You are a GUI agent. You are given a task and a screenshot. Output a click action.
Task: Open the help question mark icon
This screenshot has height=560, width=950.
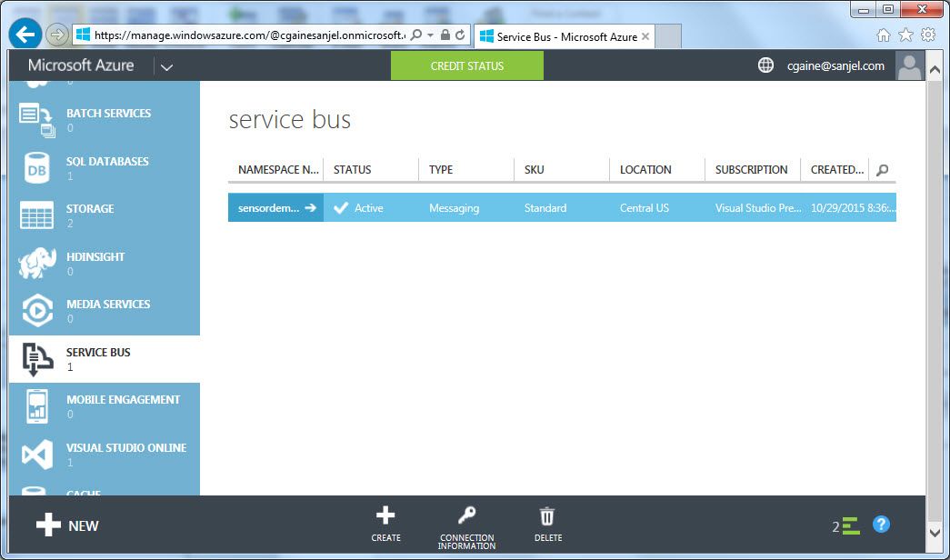pyautogui.click(x=881, y=525)
